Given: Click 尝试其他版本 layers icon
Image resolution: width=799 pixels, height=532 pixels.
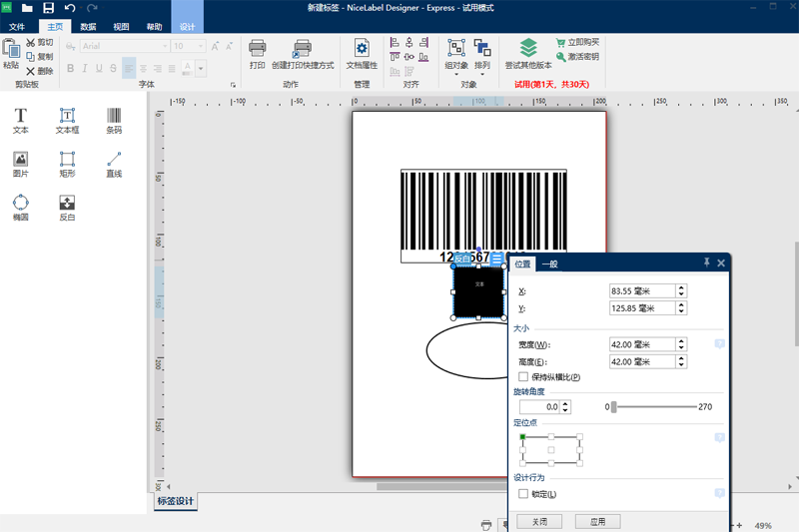Looking at the screenshot, I should (528, 48).
